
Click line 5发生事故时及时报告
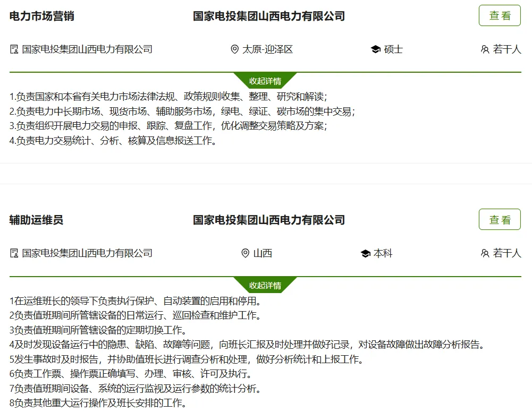pyautogui.click(x=186, y=359)
